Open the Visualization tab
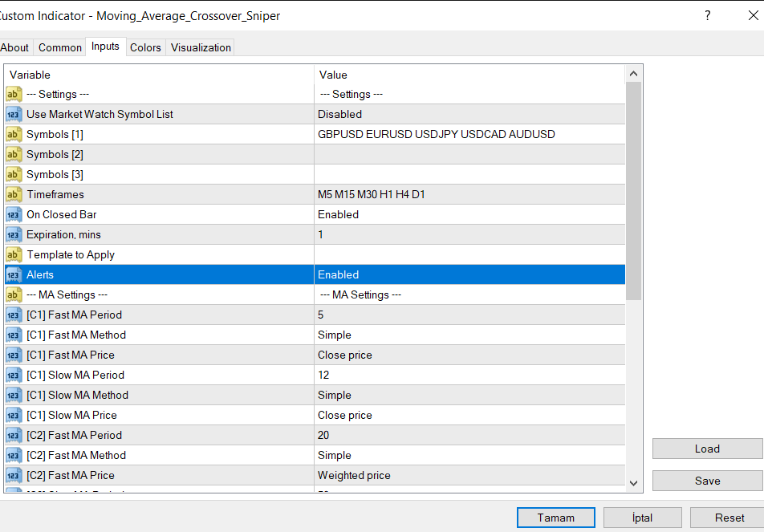 coord(201,47)
